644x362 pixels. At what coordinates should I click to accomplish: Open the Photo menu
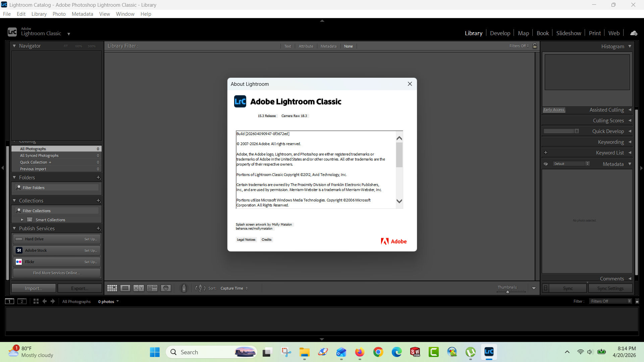click(59, 14)
